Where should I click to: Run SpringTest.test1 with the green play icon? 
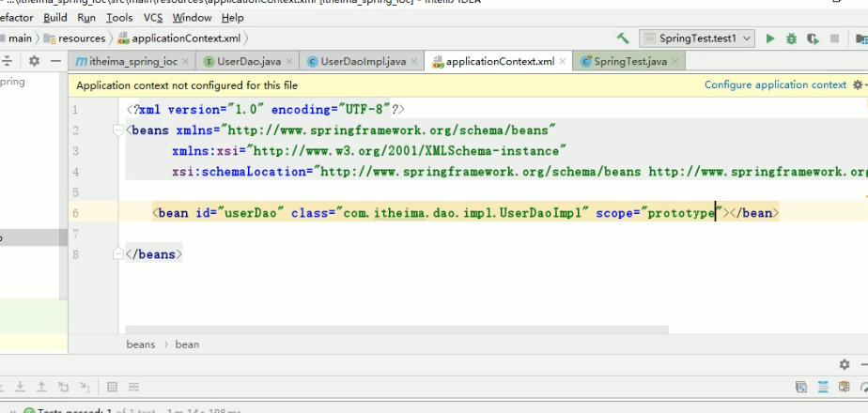coord(770,38)
